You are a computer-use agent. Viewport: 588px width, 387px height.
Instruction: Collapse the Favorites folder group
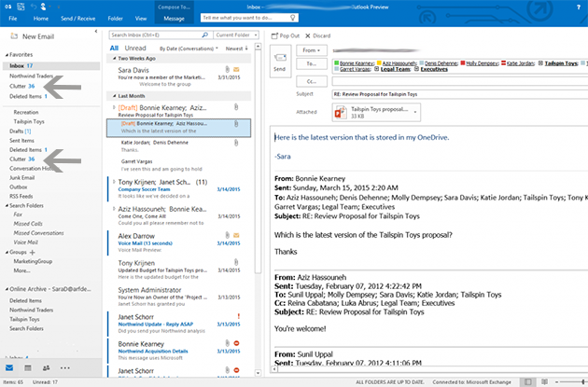7,55
